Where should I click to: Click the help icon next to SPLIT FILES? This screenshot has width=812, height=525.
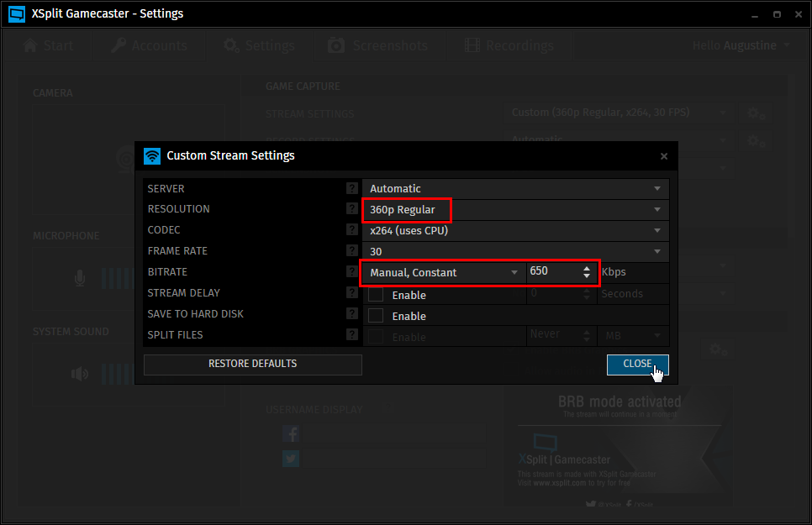(x=352, y=334)
